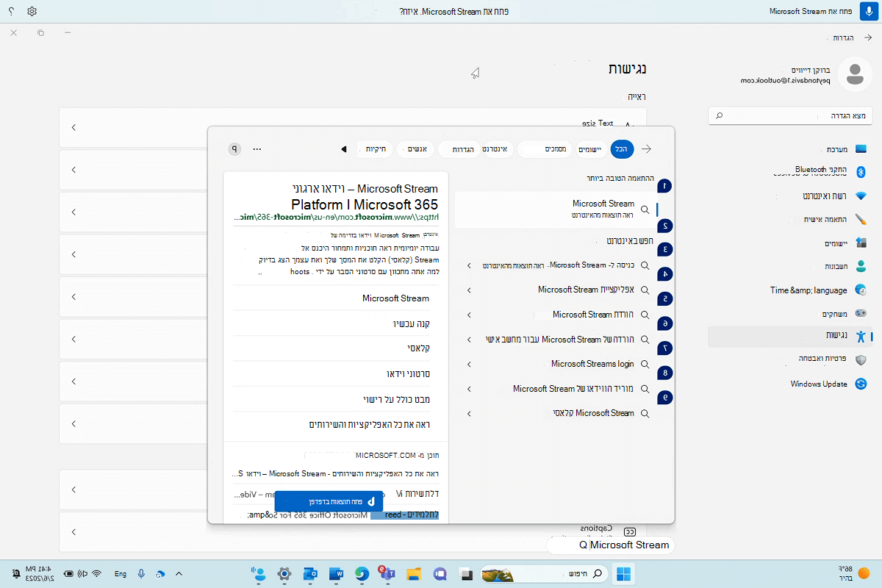Open מערכת (System) in Settings sidebar
882x588 pixels.
click(x=790, y=149)
